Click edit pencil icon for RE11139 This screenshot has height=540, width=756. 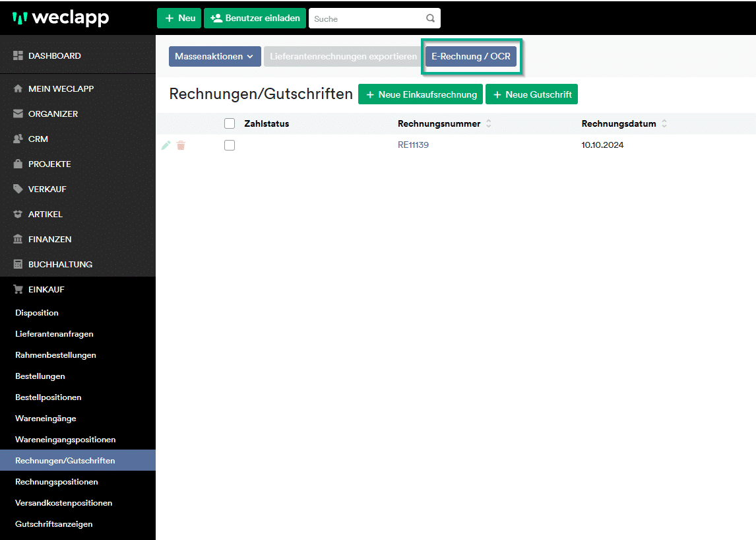click(166, 145)
